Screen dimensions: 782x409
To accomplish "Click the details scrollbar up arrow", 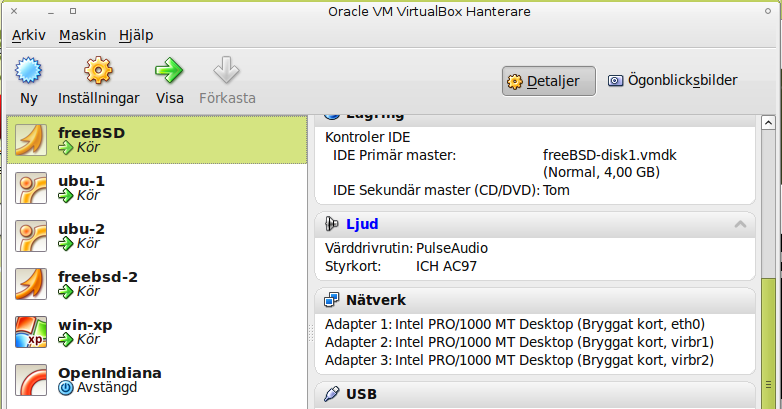I will pos(766,124).
